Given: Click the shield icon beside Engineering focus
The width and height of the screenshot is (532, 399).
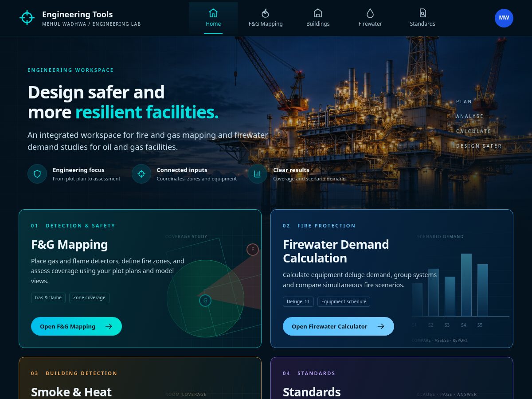Looking at the screenshot, I should point(37,174).
